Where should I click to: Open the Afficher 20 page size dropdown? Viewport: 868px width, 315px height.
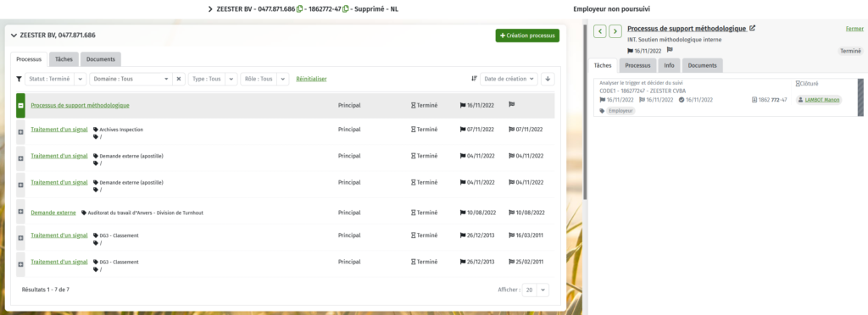click(x=536, y=290)
